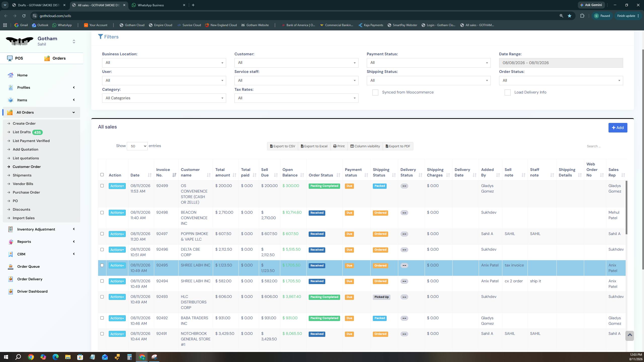644x362 pixels.
Task: Click the Date Range input field
Action: click(x=561, y=63)
